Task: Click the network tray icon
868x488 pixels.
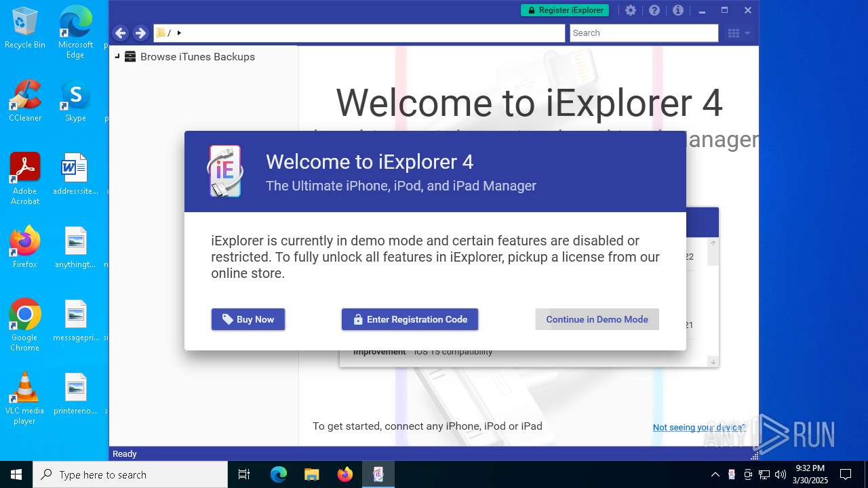Action: 764,474
